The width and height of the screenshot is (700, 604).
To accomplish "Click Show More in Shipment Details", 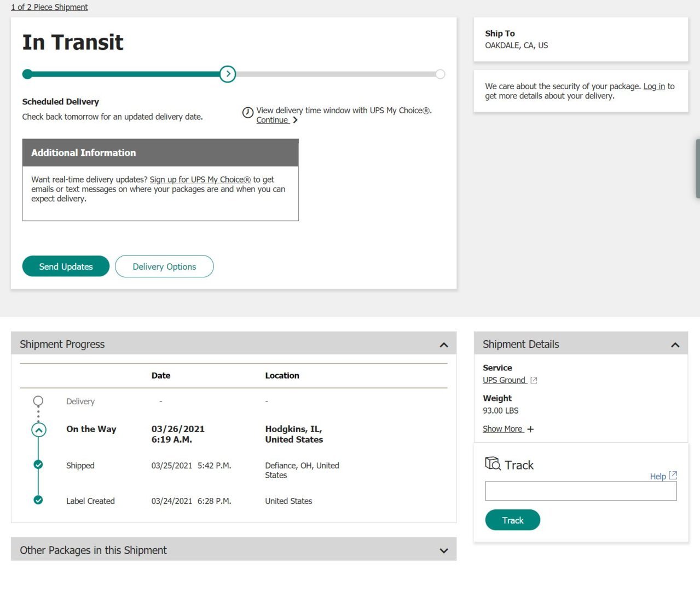I will [x=503, y=429].
